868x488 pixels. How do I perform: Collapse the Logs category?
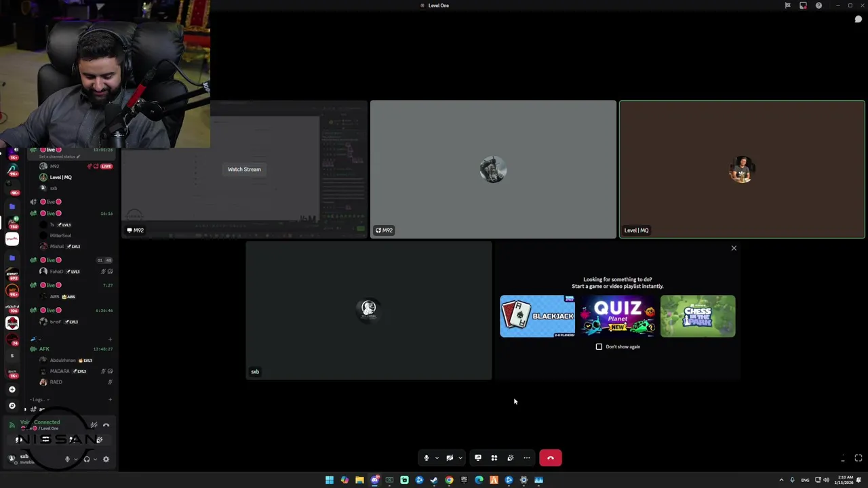click(x=39, y=399)
